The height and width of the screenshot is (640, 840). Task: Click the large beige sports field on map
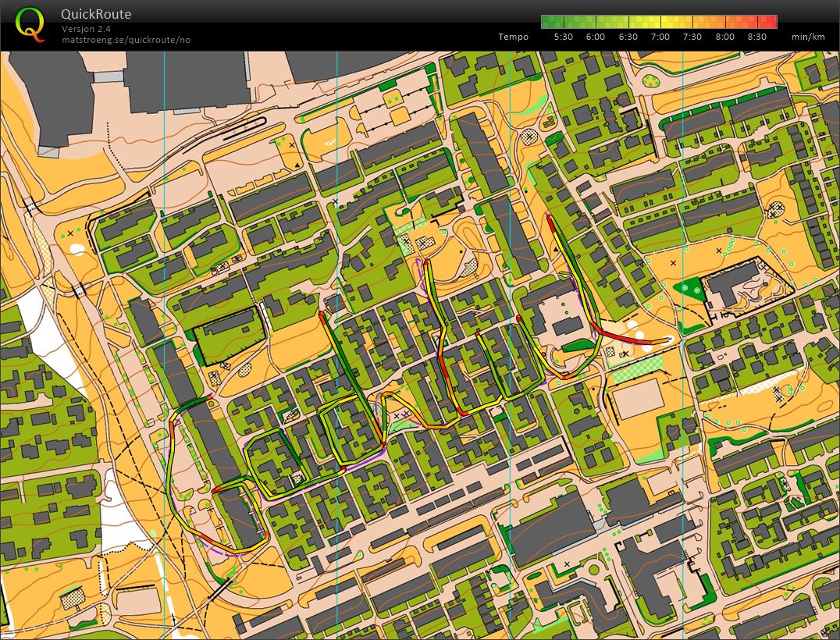tap(638, 399)
